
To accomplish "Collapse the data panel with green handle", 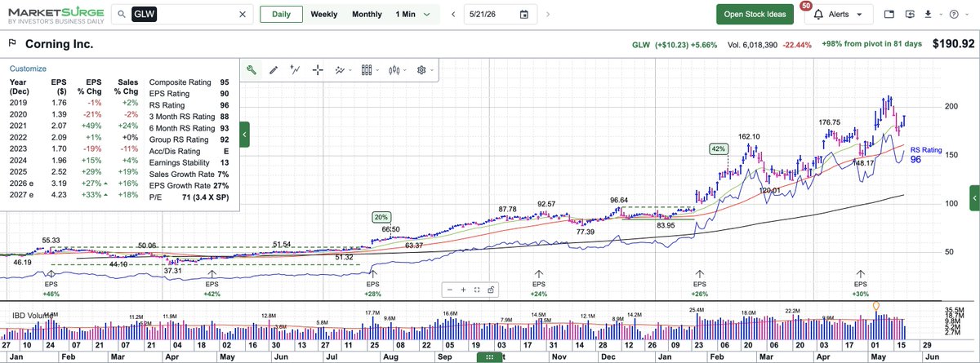I will click(244, 134).
